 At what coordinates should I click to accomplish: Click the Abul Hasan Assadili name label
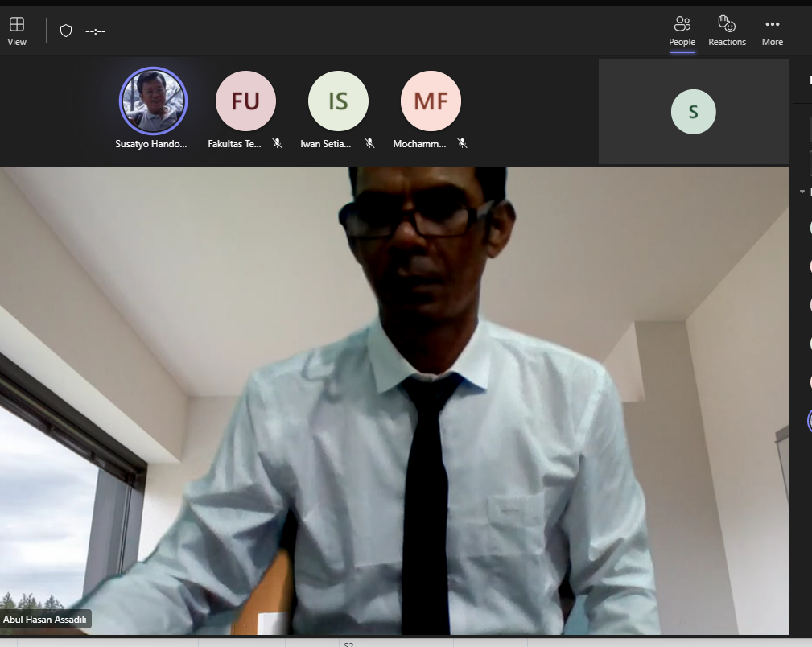click(45, 620)
